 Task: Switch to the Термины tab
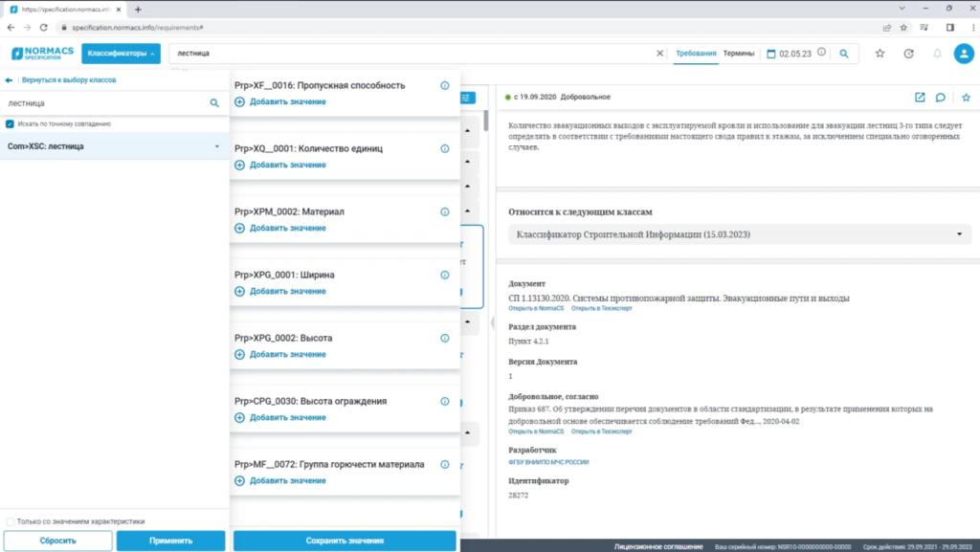738,54
